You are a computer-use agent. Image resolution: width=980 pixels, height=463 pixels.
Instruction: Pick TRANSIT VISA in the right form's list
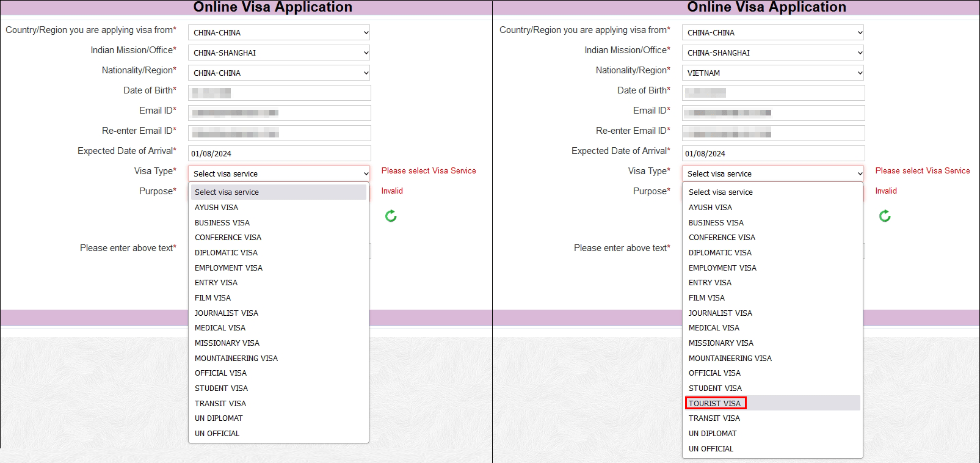(714, 418)
